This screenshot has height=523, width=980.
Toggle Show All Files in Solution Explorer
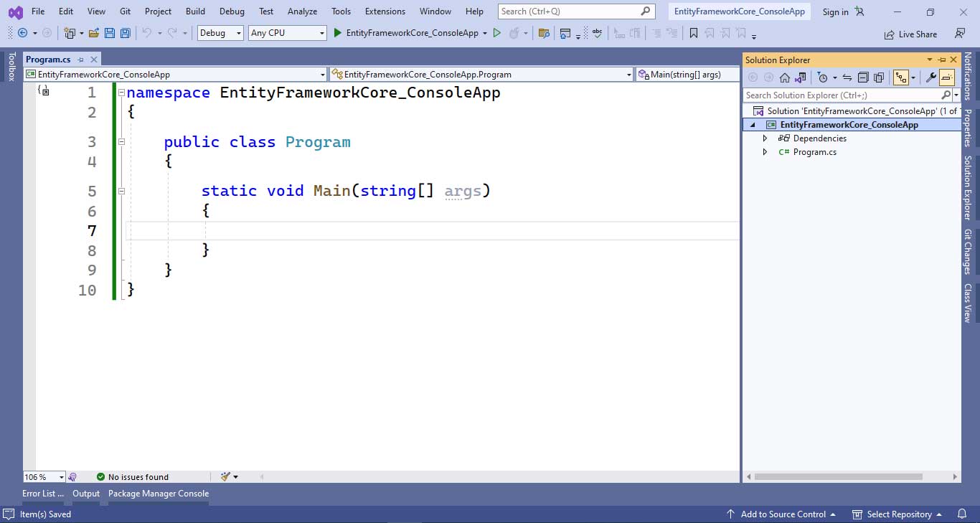tap(879, 77)
